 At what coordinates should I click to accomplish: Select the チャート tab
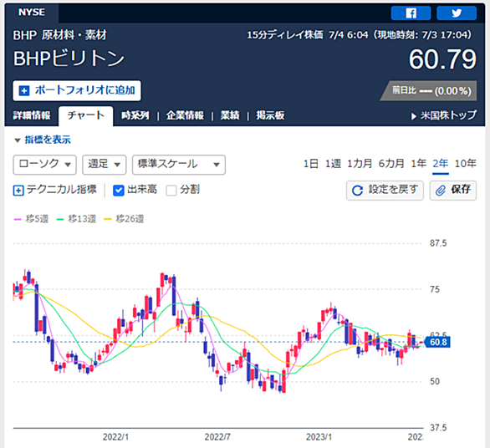pos(85,115)
